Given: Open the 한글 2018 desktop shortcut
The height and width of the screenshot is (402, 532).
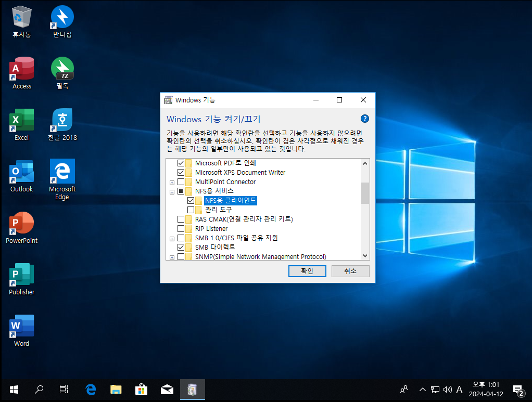Looking at the screenshot, I should click(62, 125).
